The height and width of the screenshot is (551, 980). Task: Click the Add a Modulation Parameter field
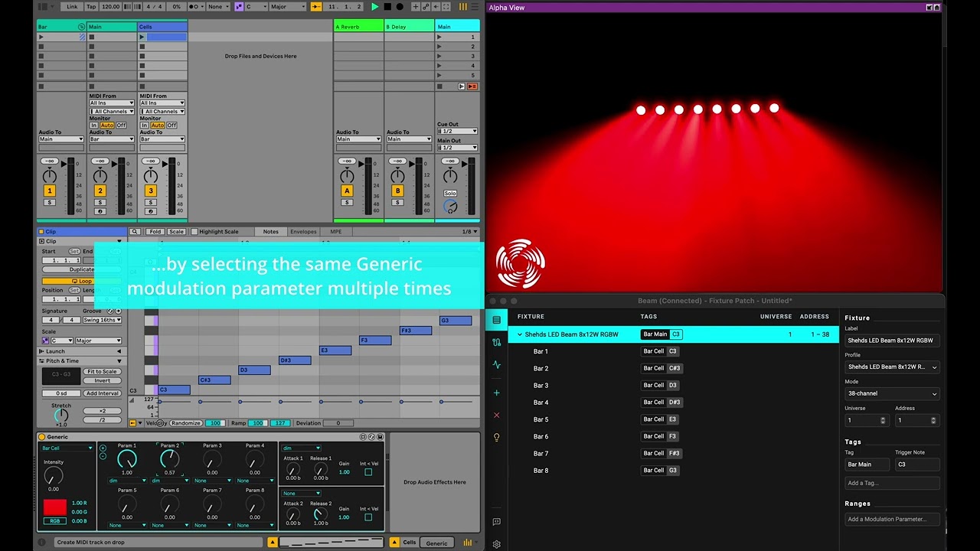coord(892,519)
